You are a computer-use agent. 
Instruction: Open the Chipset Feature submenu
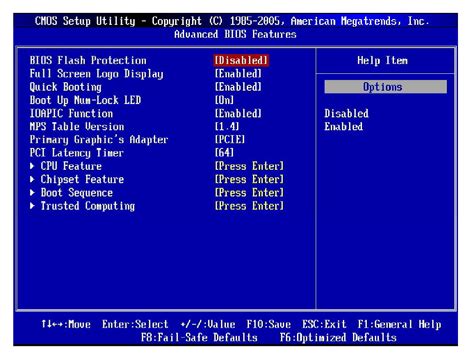[82, 180]
